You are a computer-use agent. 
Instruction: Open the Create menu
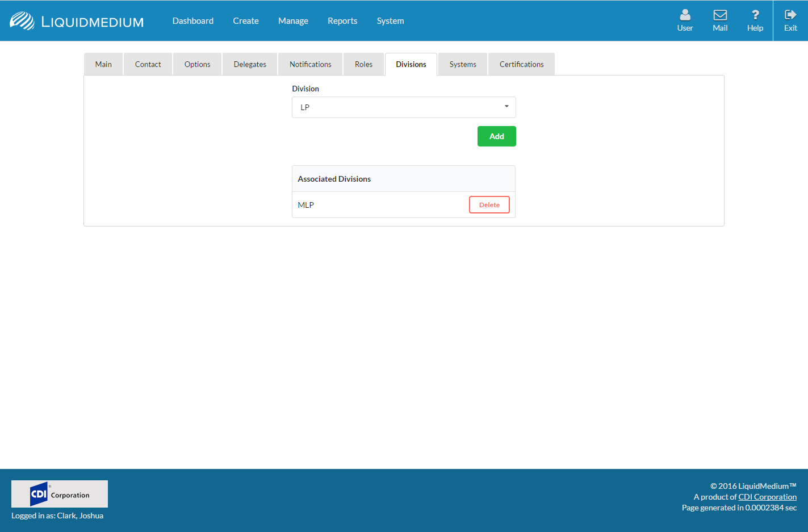(x=246, y=21)
